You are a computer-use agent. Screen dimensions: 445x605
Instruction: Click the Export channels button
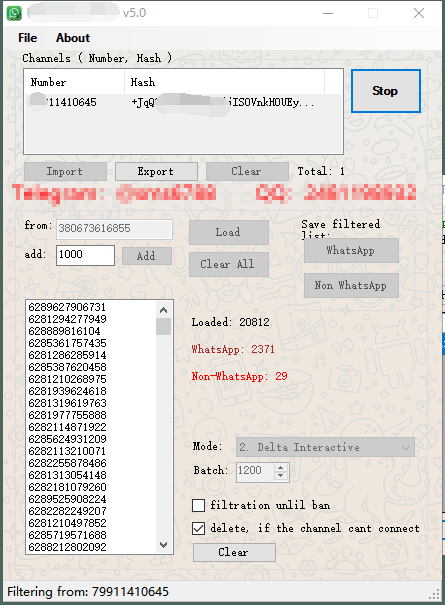pos(156,171)
